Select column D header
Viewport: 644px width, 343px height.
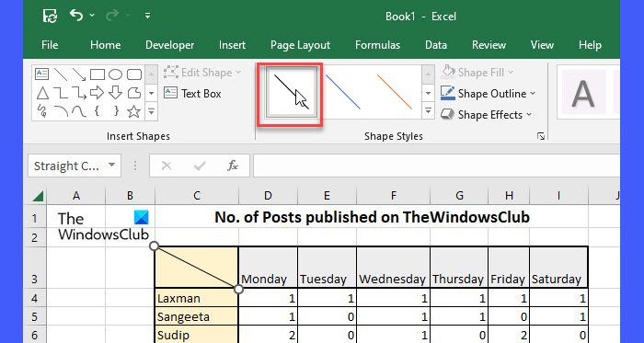coord(268,196)
